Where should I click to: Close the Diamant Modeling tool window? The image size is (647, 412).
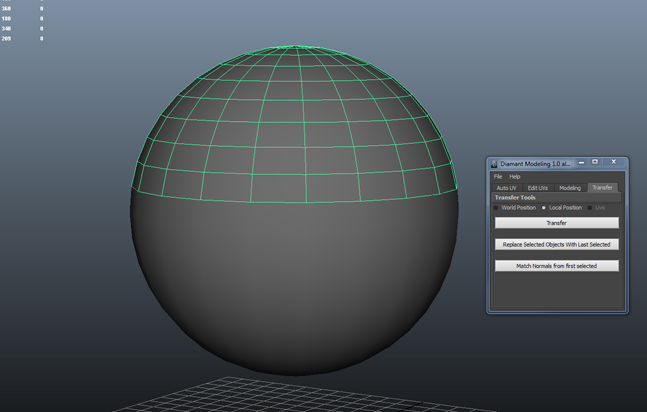[613, 163]
